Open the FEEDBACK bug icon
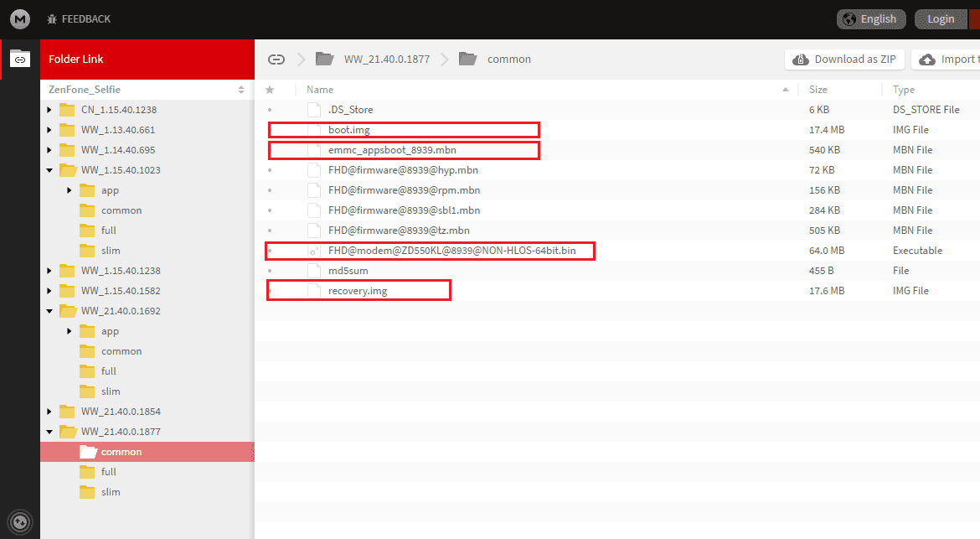This screenshot has width=980, height=539. [x=52, y=19]
